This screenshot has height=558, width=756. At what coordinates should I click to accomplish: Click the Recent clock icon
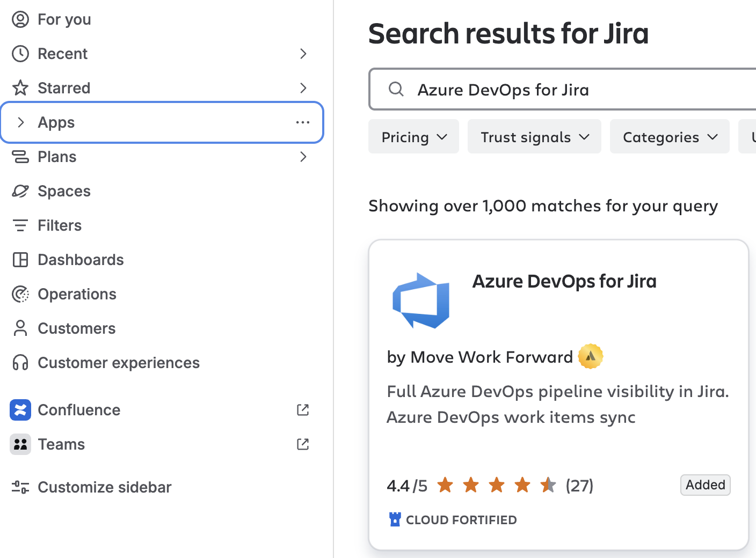coord(20,54)
